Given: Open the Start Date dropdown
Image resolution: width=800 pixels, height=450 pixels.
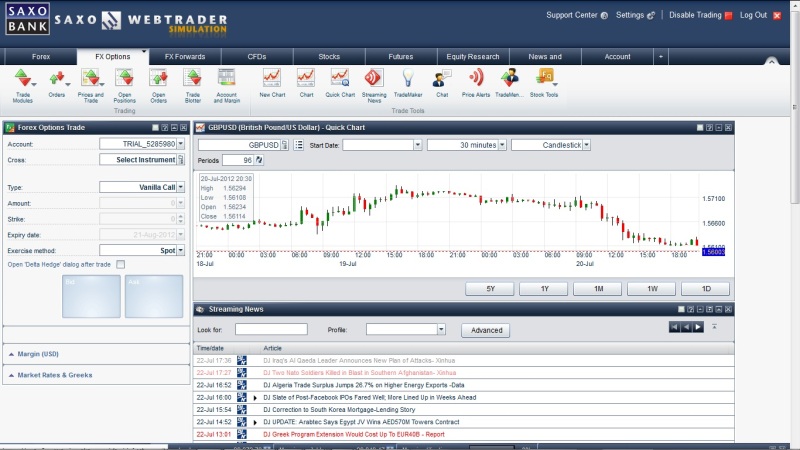Looking at the screenshot, I should click(x=418, y=145).
